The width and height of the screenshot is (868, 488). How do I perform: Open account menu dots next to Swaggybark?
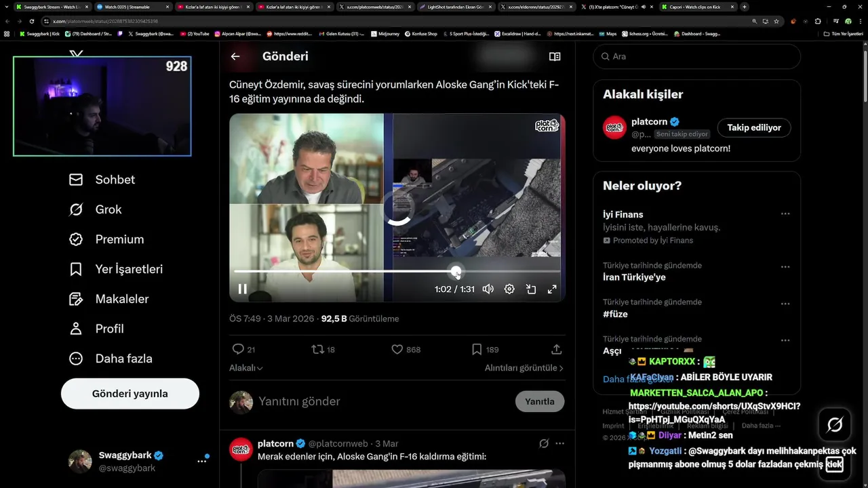point(202,461)
